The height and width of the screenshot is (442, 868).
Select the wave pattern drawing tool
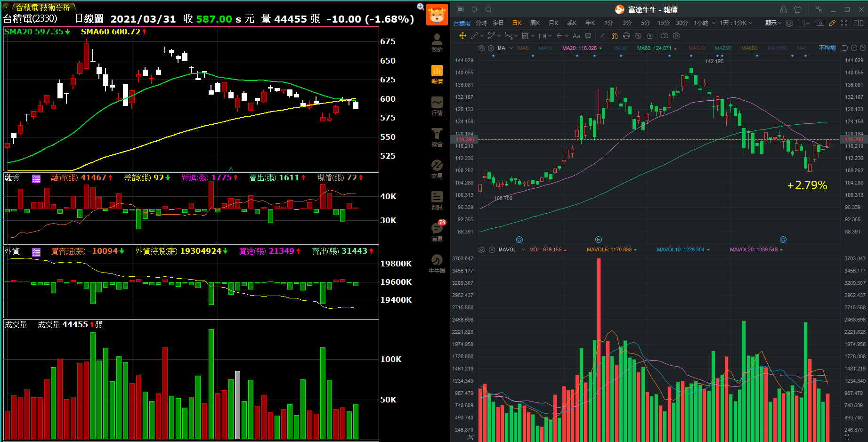click(508, 36)
